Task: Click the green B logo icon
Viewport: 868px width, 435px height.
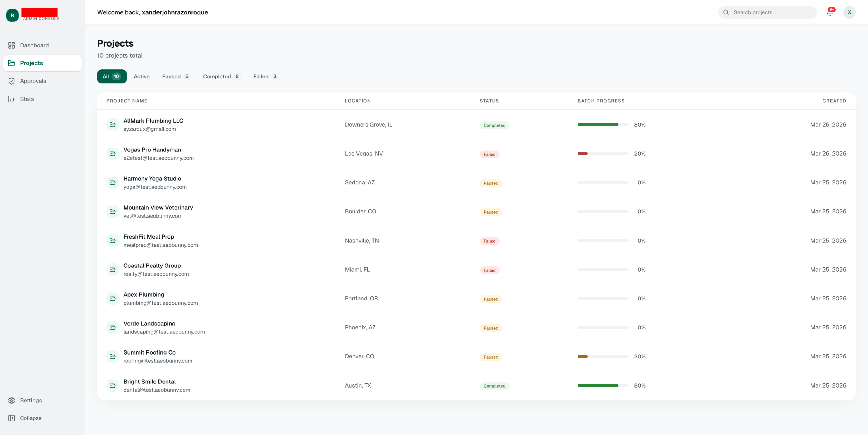Action: pyautogui.click(x=12, y=15)
